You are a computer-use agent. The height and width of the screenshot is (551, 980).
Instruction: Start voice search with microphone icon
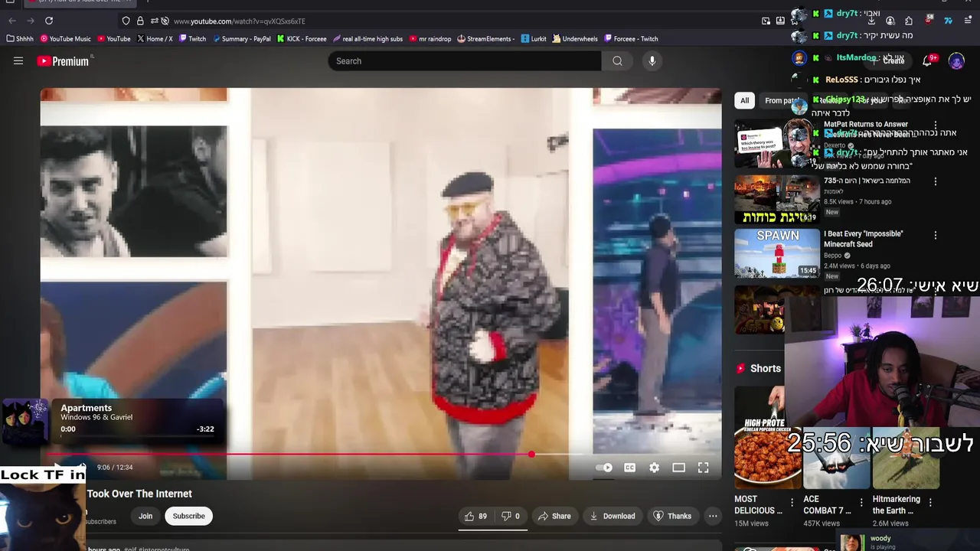pyautogui.click(x=652, y=61)
